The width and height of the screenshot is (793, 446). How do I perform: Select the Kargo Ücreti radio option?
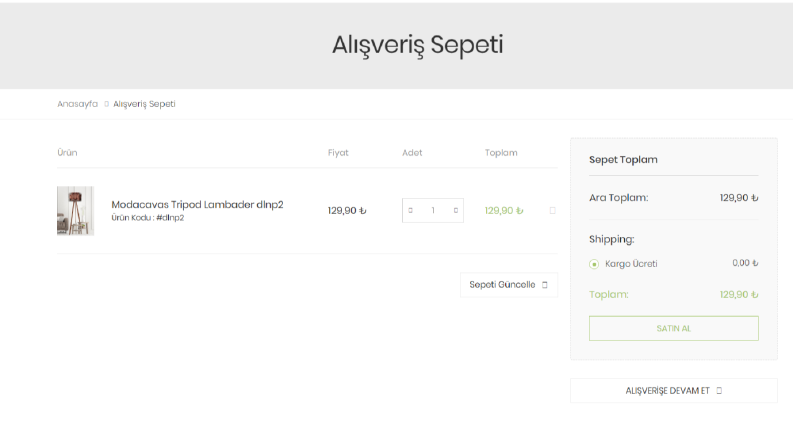click(x=594, y=264)
